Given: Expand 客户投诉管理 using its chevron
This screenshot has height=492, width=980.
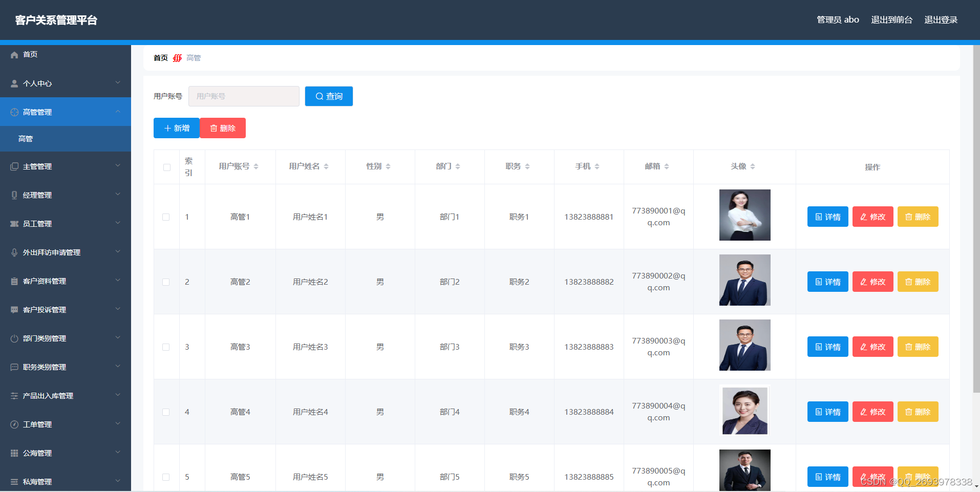Looking at the screenshot, I should coord(118,309).
